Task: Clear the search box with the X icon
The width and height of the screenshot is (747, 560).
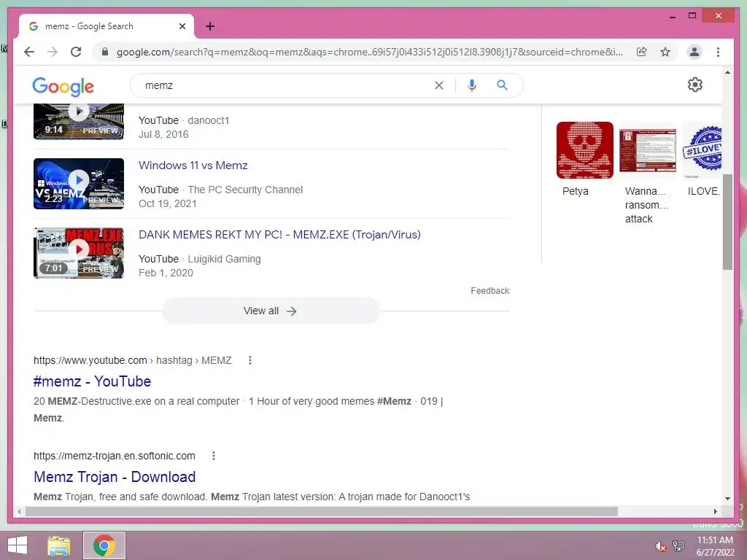Action: 438,85
